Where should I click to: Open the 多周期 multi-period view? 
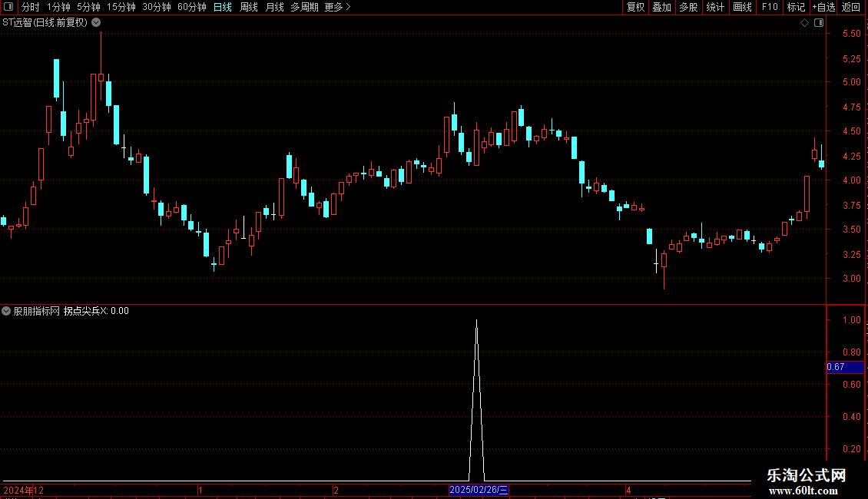[304, 7]
